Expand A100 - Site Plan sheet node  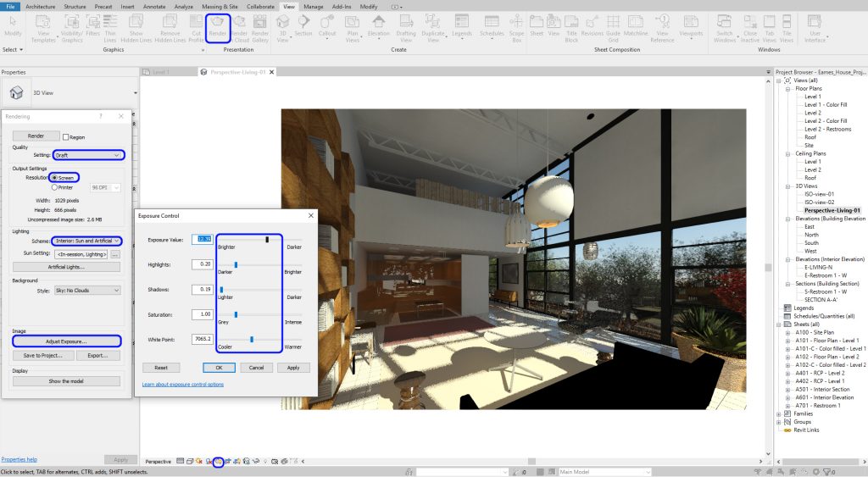coord(787,333)
